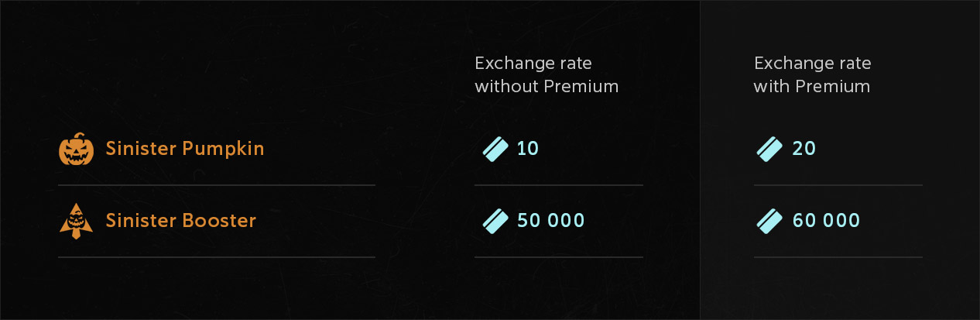The image size is (980, 320).
Task: Click the ticket icon beside 60 000
Action: pyautogui.click(x=769, y=221)
